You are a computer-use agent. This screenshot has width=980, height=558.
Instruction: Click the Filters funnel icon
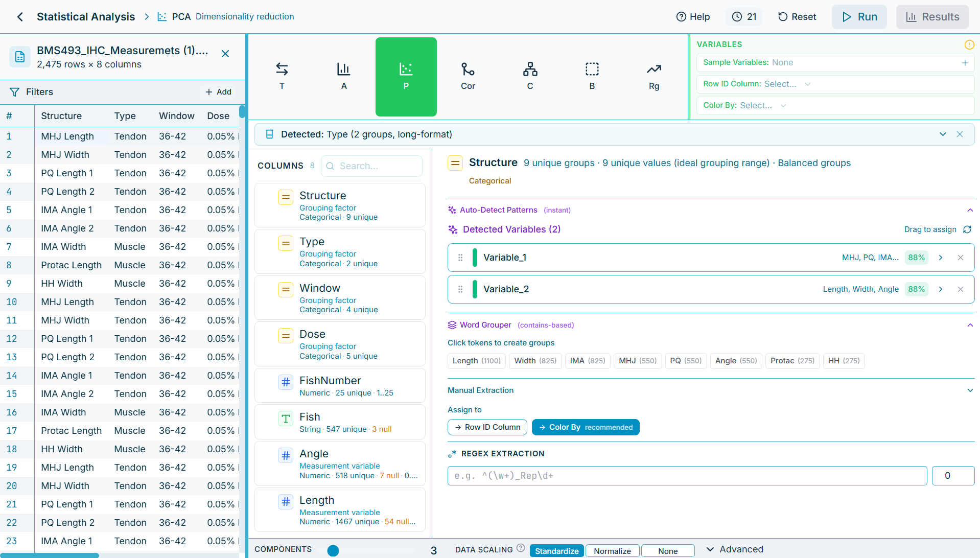[14, 92]
